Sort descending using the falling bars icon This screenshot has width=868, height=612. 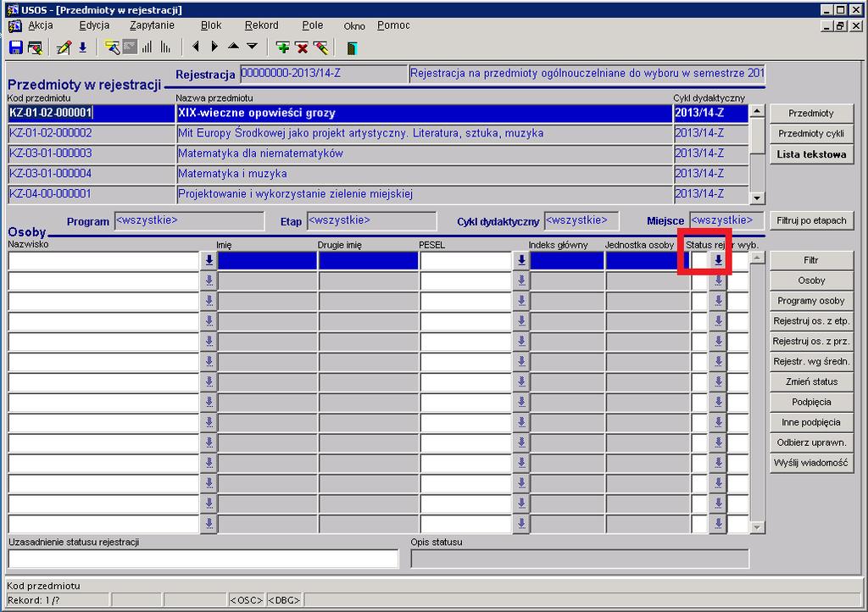pos(165,47)
